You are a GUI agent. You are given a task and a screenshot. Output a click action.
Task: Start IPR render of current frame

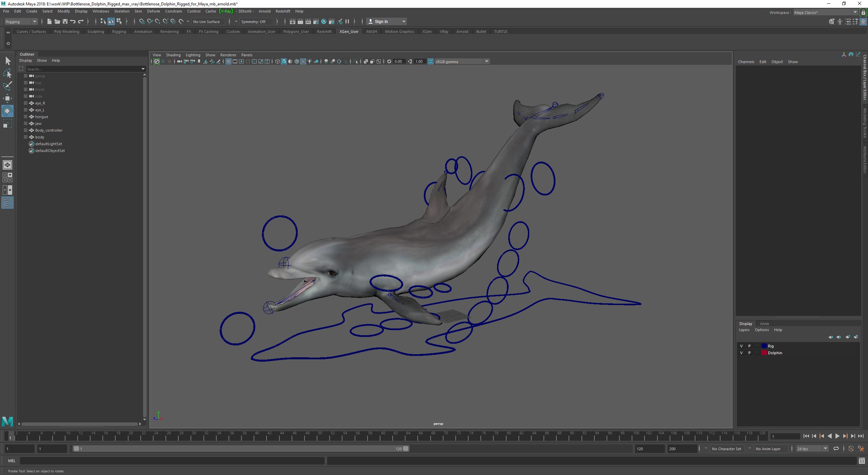(x=308, y=21)
